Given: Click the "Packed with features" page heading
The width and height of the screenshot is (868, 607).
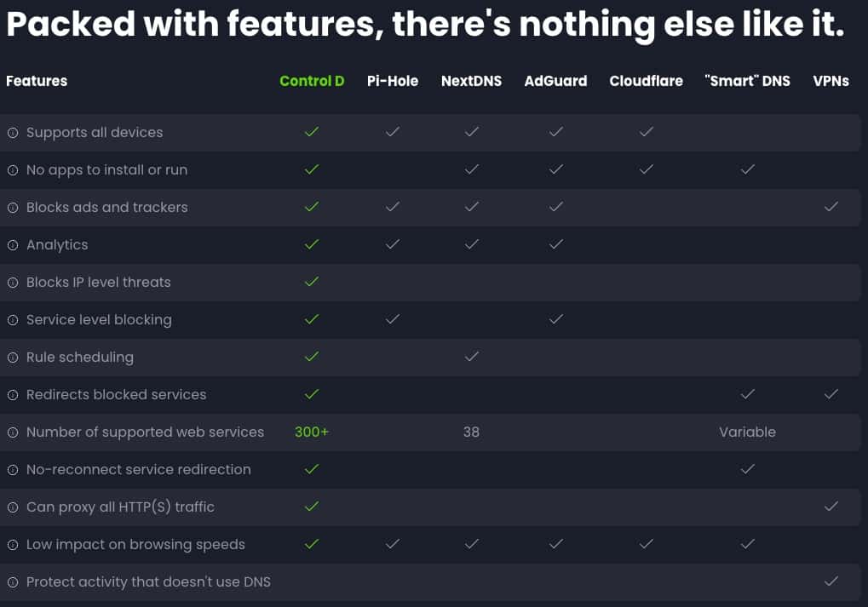Looking at the screenshot, I should (425, 25).
